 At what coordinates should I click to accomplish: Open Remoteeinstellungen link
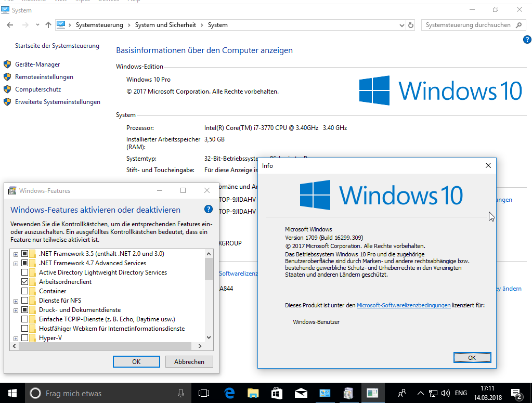tap(44, 77)
